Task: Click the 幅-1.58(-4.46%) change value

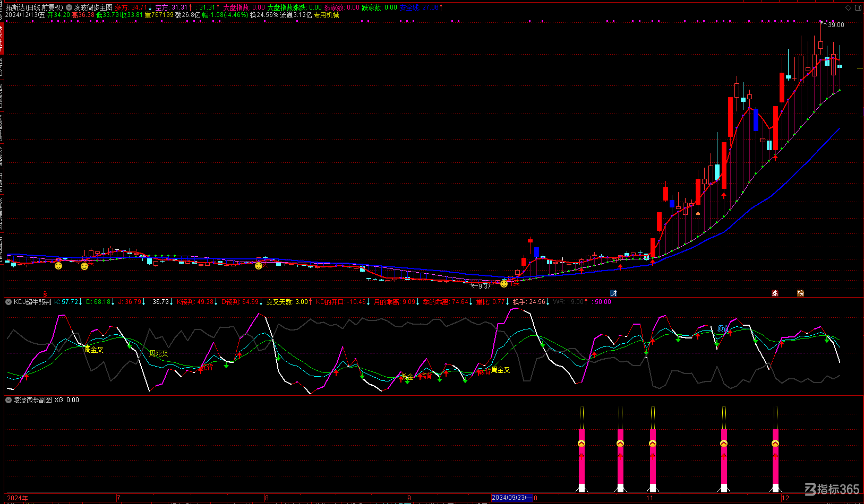Action: (x=225, y=15)
